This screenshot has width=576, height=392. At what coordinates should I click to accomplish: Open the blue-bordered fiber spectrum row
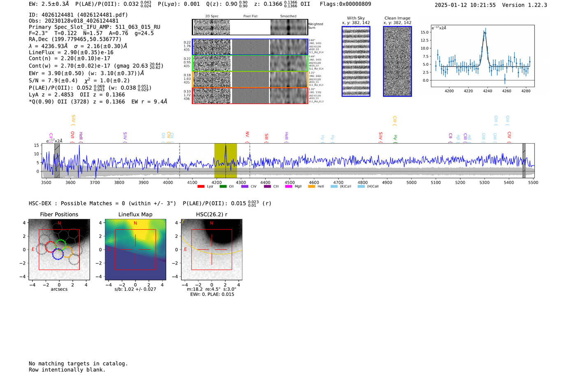pos(250,47)
